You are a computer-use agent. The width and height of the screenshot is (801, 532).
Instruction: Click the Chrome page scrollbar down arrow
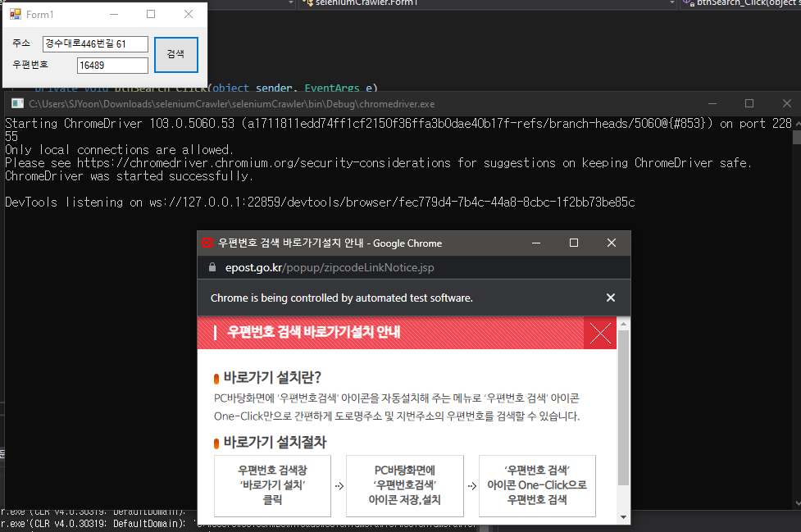pos(623,517)
